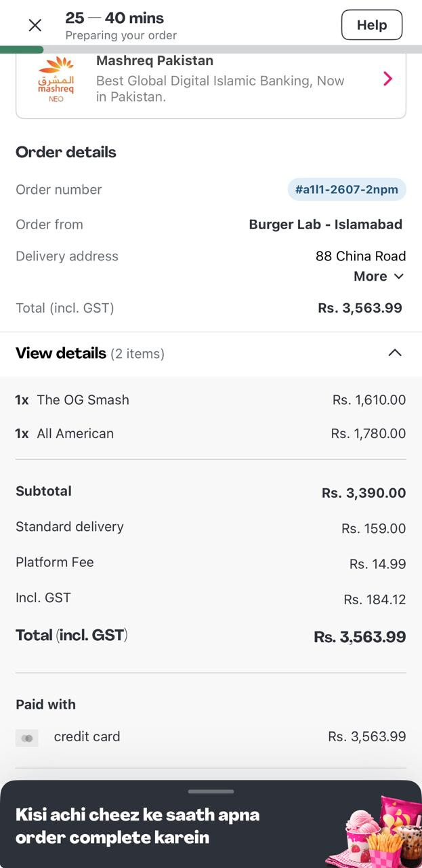Collapse the View details section
The height and width of the screenshot is (868, 422).
click(x=394, y=353)
